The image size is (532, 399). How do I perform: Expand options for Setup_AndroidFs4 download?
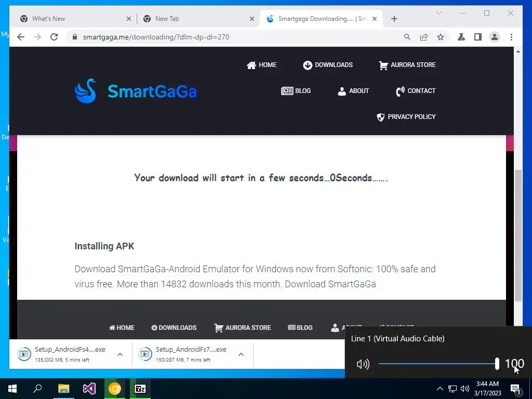coord(120,354)
